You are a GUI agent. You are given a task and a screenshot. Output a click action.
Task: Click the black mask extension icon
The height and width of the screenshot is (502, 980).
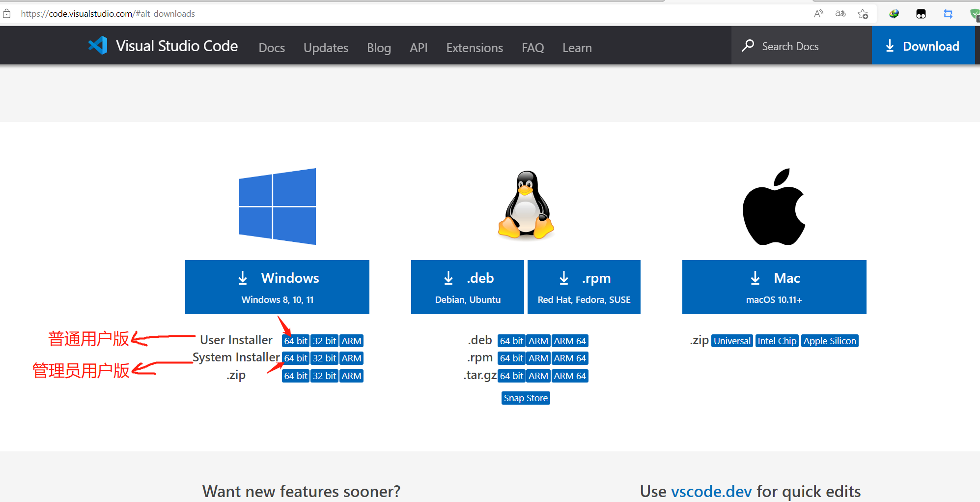(x=921, y=14)
